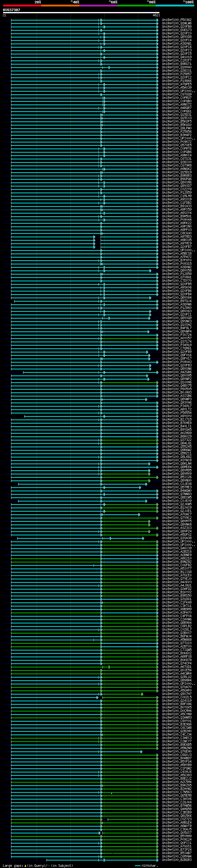This screenshot has height=868, width=197.
Task: Select hit UniRef100_P58554
Action: [177, 413]
